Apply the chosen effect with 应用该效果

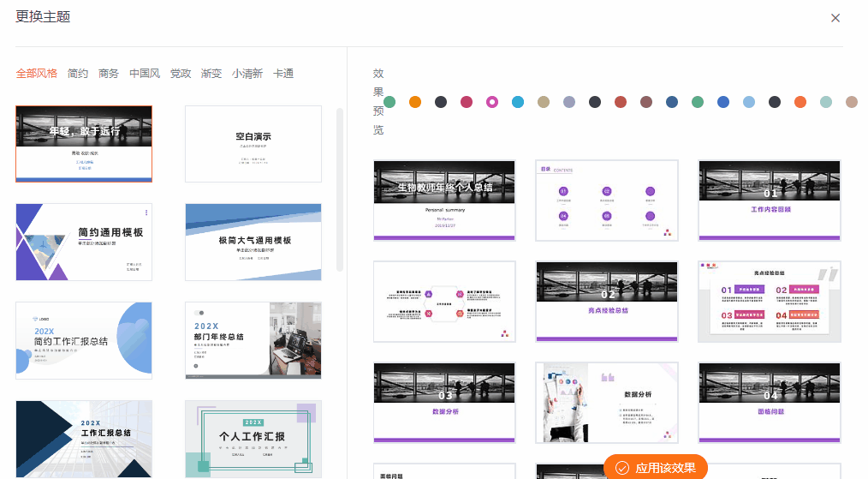point(656,467)
